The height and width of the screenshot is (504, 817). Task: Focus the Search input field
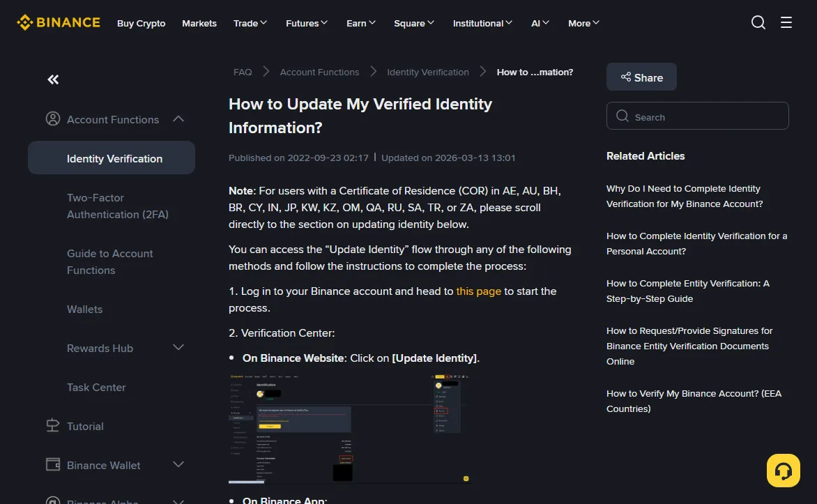(697, 116)
